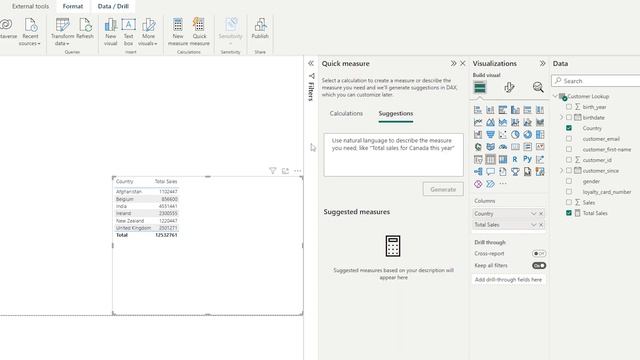Click the Refresh queries icon
Image resolution: width=640 pixels, height=360 pixels.
point(85,25)
